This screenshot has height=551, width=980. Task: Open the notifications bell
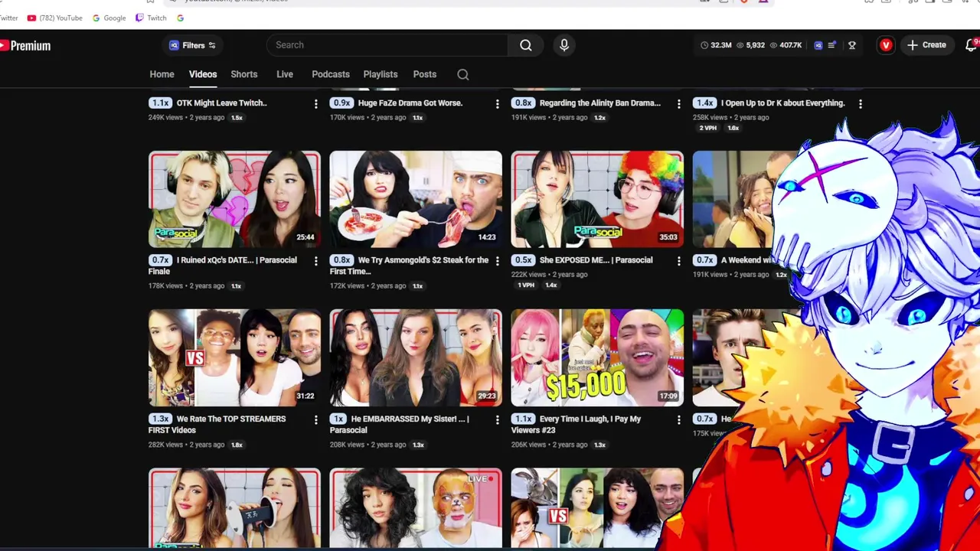pos(972,45)
